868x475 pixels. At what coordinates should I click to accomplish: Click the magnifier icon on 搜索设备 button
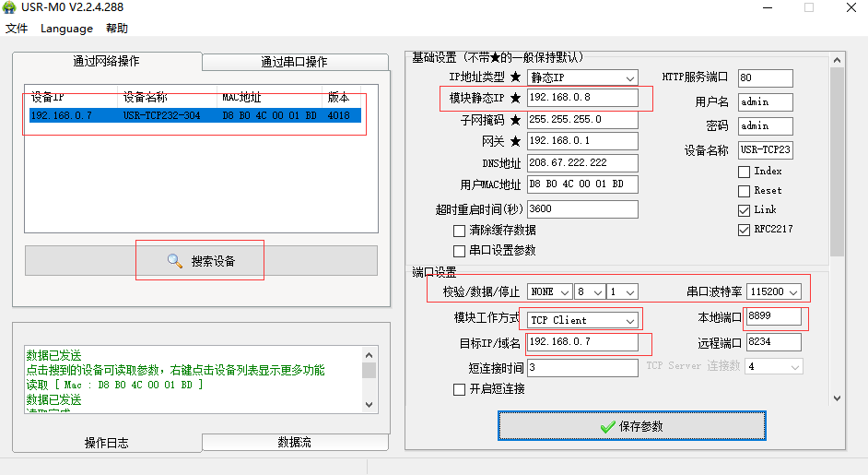tap(174, 261)
